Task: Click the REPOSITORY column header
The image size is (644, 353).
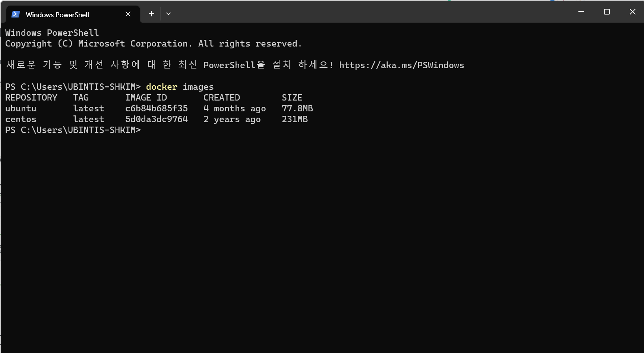Action: point(31,97)
